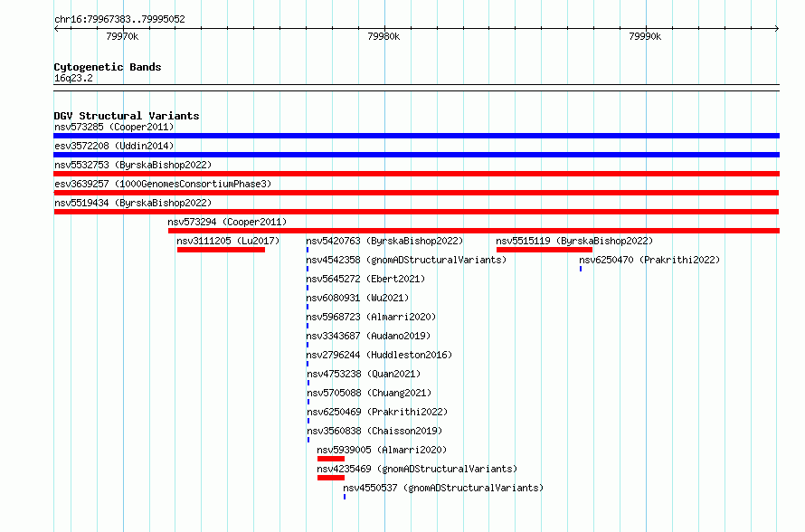Image resolution: width=805 pixels, height=532 pixels.
Task: Click the nsv5939005 (Almarri2020) label
Action: 382,450
